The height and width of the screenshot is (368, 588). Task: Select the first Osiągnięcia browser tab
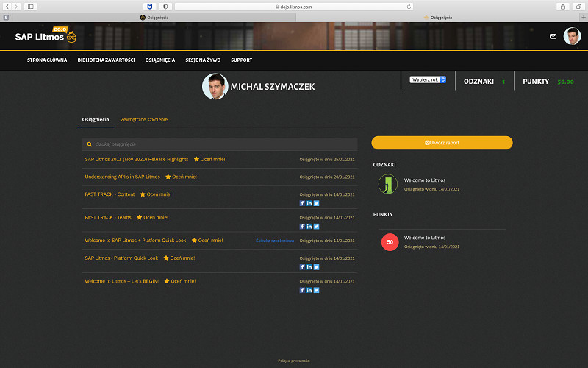click(x=154, y=17)
